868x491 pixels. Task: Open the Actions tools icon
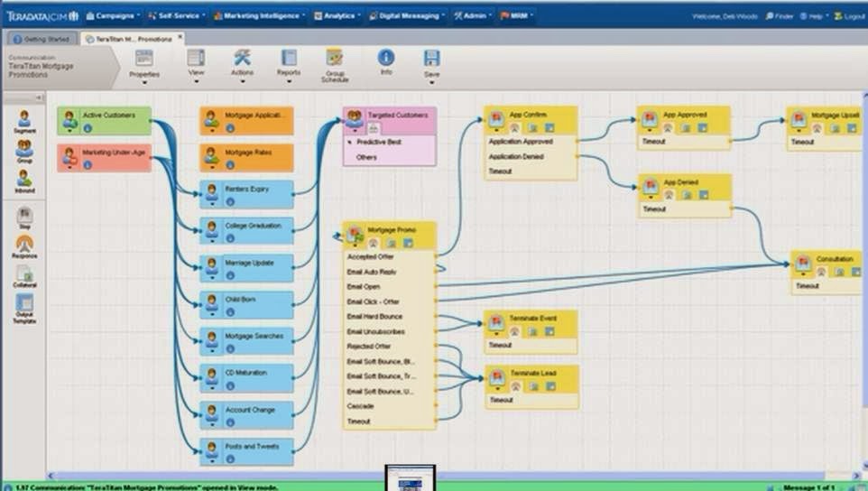(242, 58)
